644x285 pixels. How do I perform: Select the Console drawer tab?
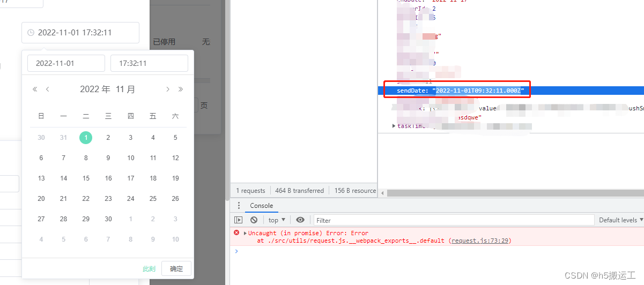tap(262, 206)
